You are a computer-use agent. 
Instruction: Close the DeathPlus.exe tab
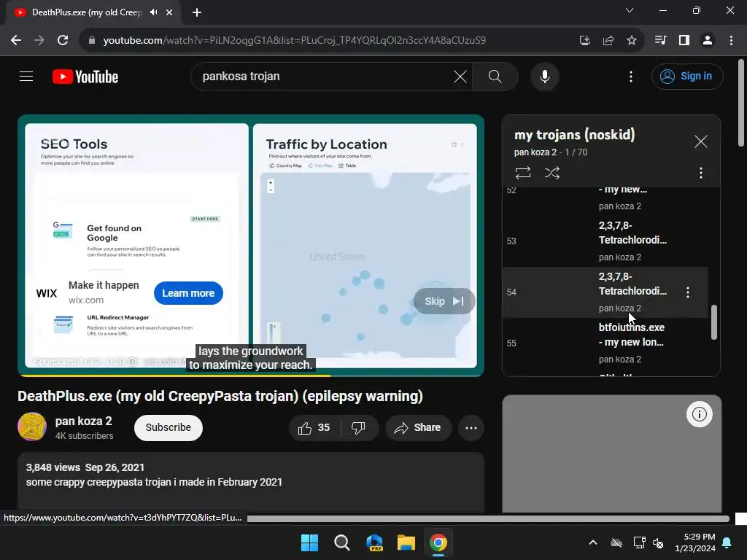(x=169, y=12)
